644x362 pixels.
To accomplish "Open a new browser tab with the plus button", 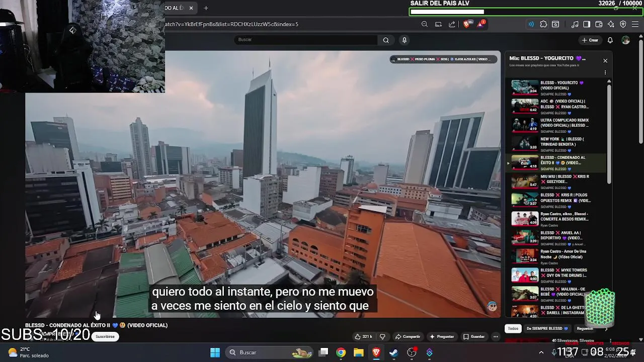I will click(x=206, y=8).
